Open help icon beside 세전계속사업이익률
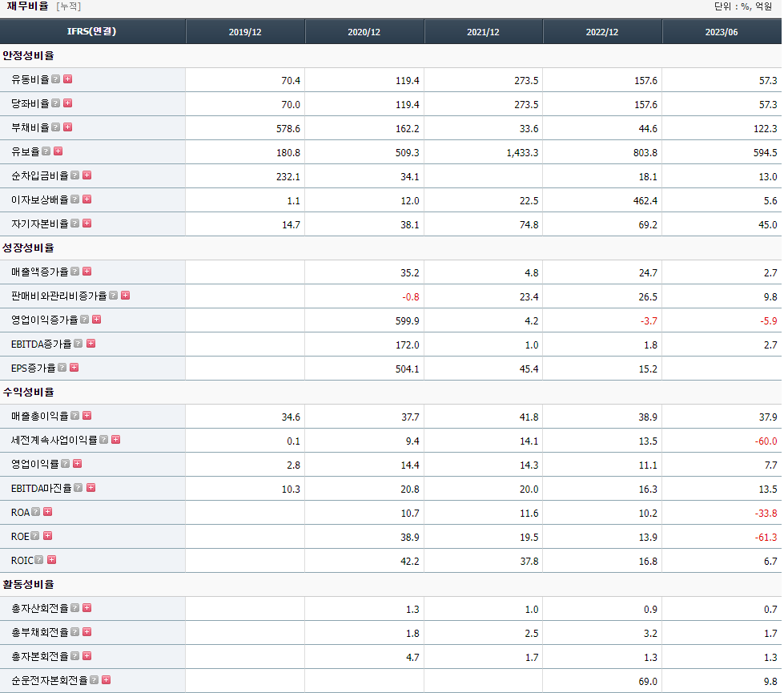The width and height of the screenshot is (784, 693). [x=104, y=439]
